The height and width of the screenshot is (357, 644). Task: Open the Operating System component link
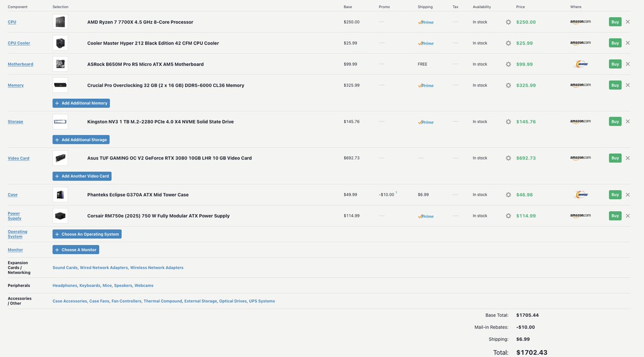[x=17, y=234]
